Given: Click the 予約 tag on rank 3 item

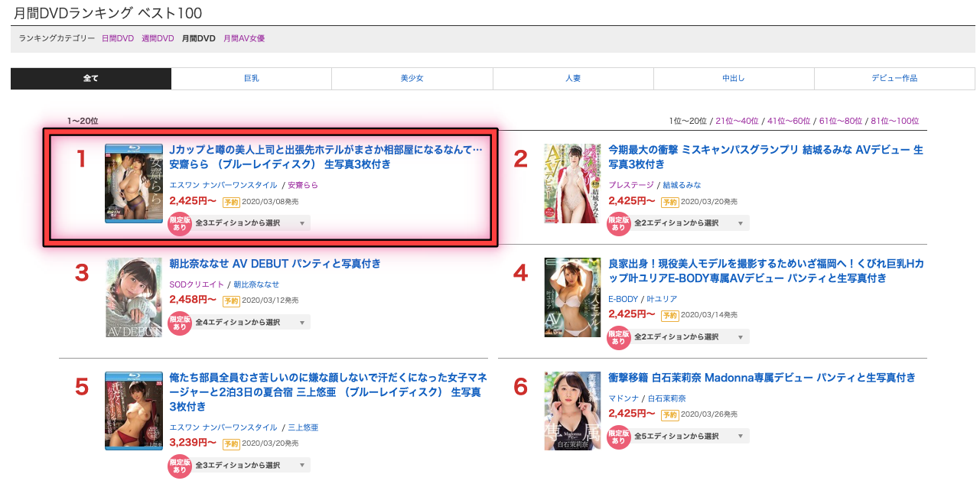Looking at the screenshot, I should click(231, 300).
